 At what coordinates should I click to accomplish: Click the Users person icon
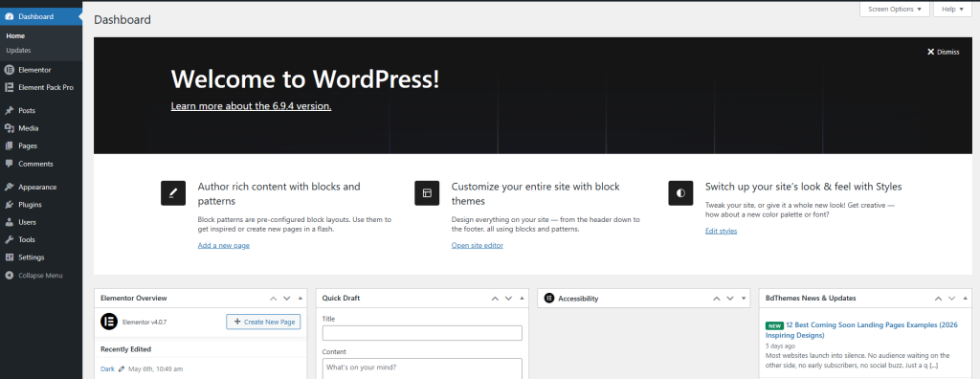pos(10,222)
